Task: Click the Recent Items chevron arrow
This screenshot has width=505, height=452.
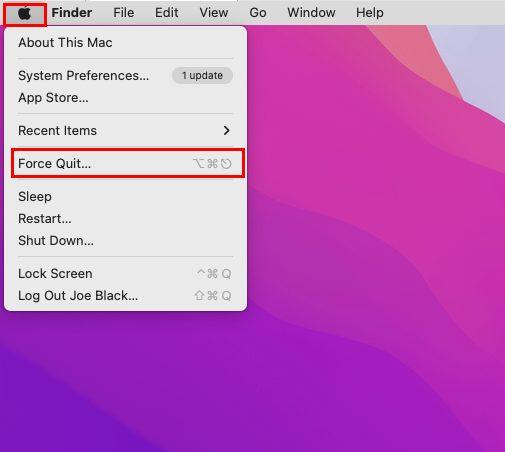Action: point(227,130)
